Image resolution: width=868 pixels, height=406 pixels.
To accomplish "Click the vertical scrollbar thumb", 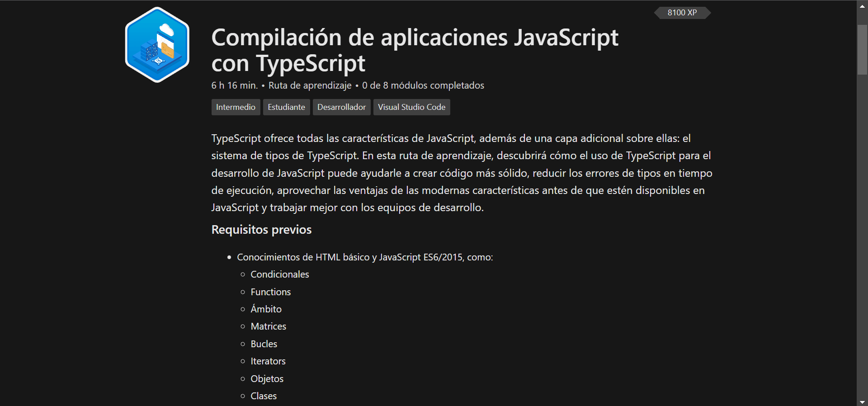I will (x=862, y=50).
